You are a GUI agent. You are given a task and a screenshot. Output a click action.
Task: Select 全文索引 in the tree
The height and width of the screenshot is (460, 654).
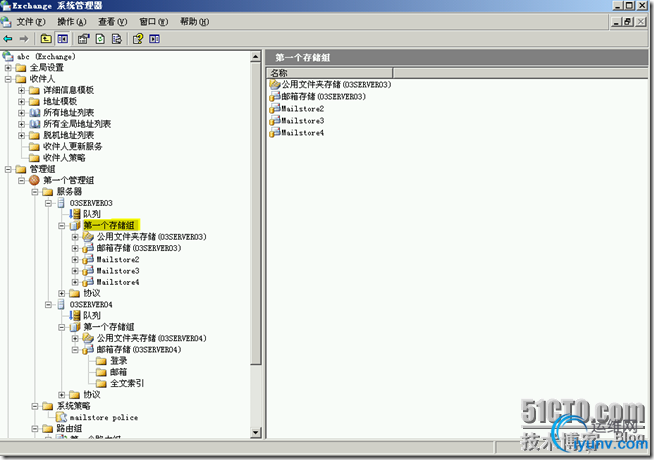(127, 383)
